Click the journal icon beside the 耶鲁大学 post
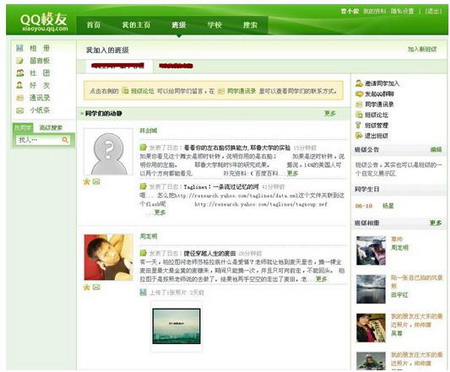 pyautogui.click(x=143, y=147)
